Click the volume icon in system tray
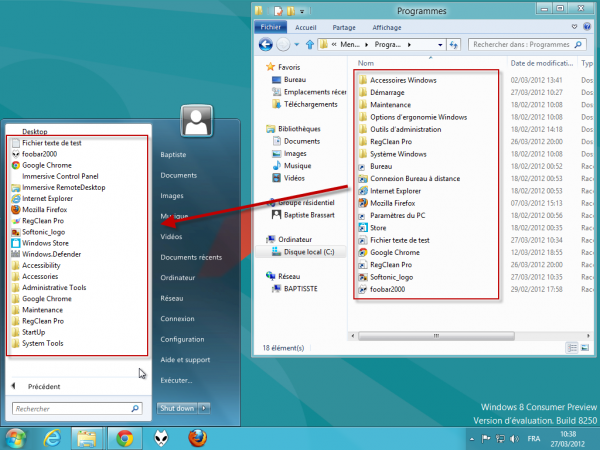The height and width of the screenshot is (450, 600). (515, 439)
